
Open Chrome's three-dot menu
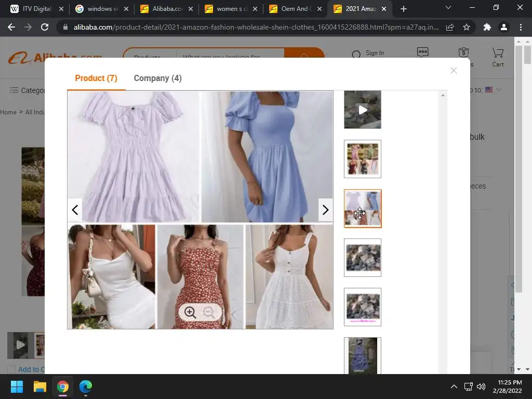click(x=521, y=27)
